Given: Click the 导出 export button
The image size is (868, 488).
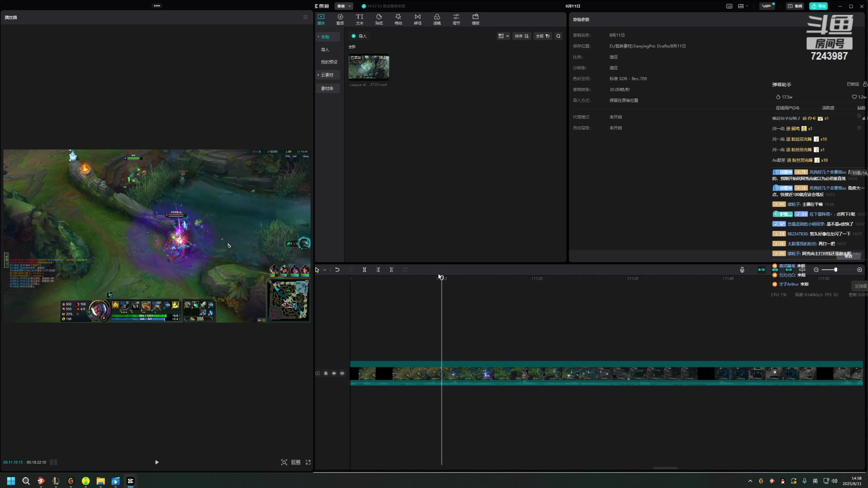Looking at the screenshot, I should click(x=819, y=6).
